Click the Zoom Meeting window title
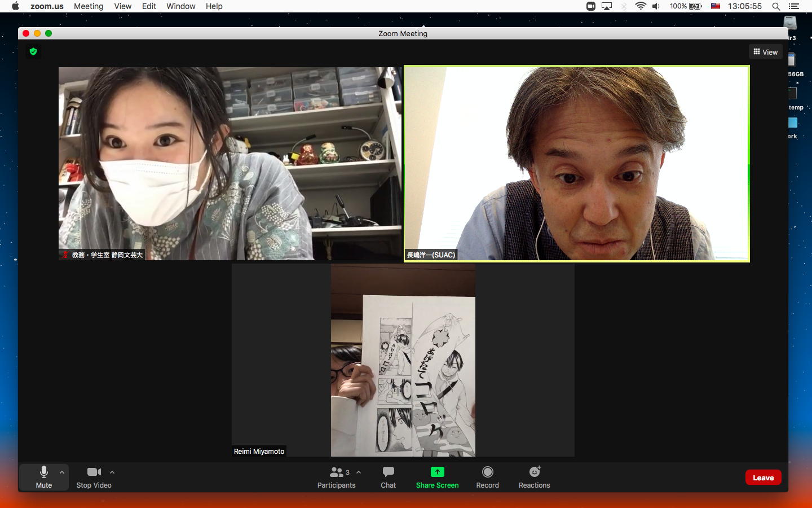812x508 pixels. click(x=403, y=33)
